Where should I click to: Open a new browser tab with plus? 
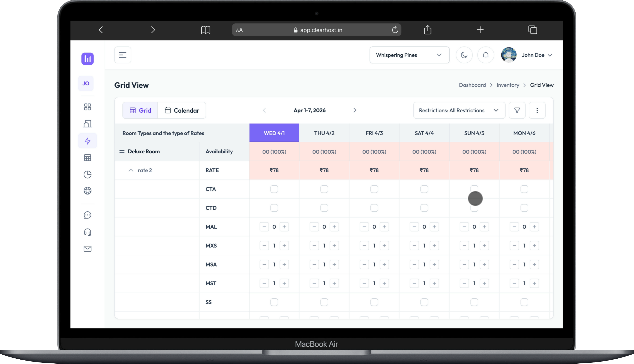(480, 30)
